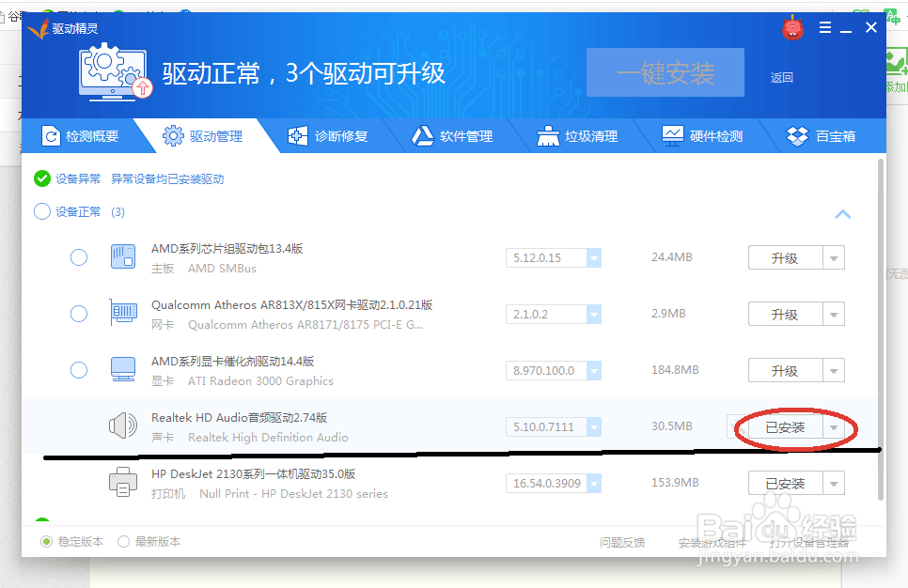
Task: Expand arrow beside Qualcomm 升级 button
Action: (x=834, y=315)
